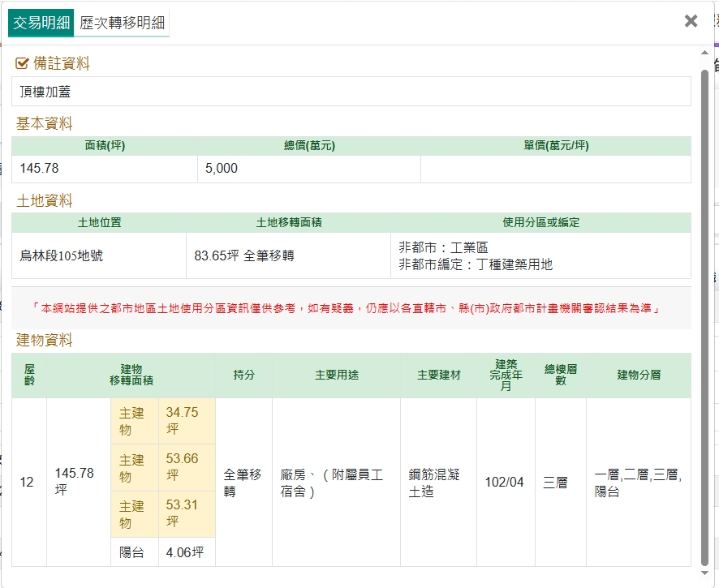Select the 5,000 total price cell

coord(222,169)
